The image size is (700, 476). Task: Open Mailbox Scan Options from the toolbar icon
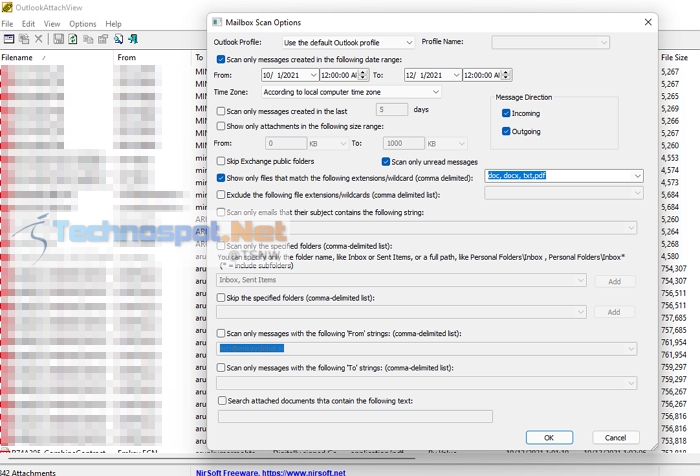tap(9, 39)
